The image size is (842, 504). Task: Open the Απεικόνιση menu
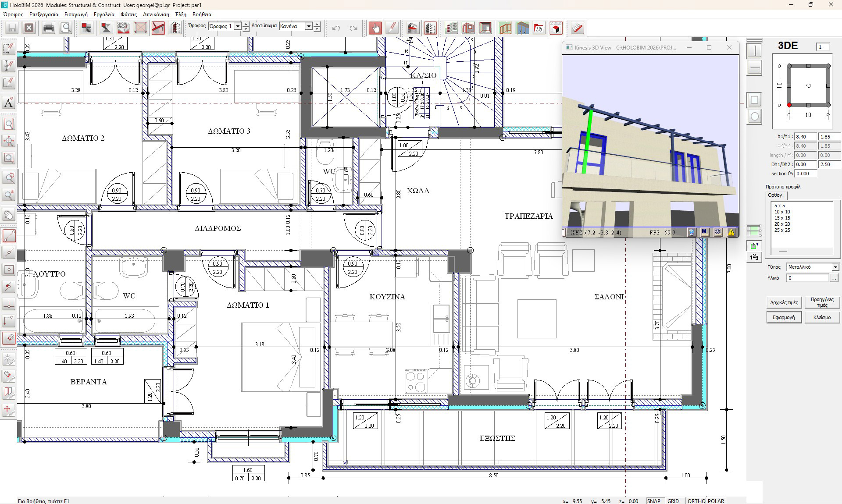pos(156,14)
